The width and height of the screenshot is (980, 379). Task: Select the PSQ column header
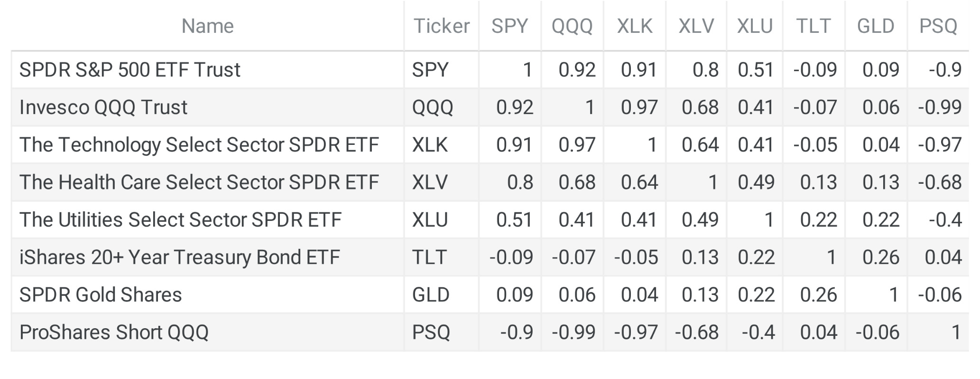[x=938, y=26]
